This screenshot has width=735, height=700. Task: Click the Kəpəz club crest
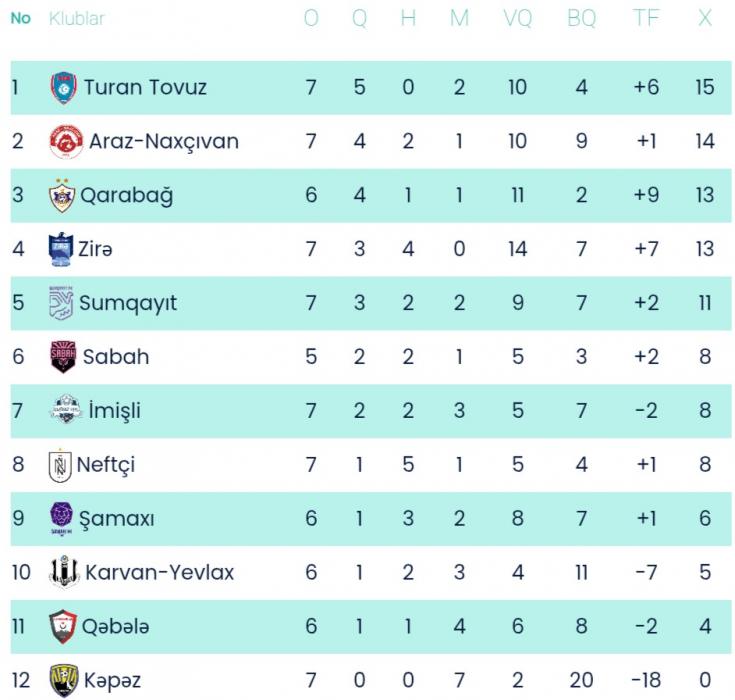[x=63, y=681]
